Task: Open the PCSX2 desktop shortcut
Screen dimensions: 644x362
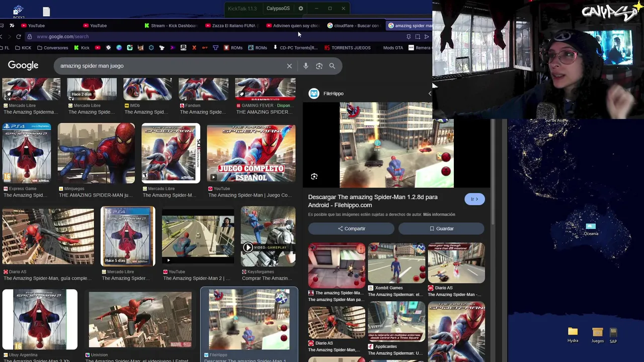Action: click(18, 12)
